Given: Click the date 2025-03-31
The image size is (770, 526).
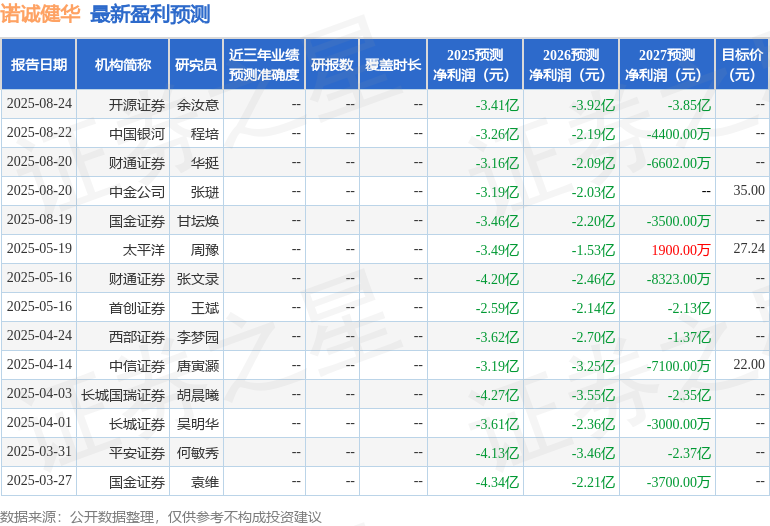Looking at the screenshot, I should pyautogui.click(x=39, y=451).
